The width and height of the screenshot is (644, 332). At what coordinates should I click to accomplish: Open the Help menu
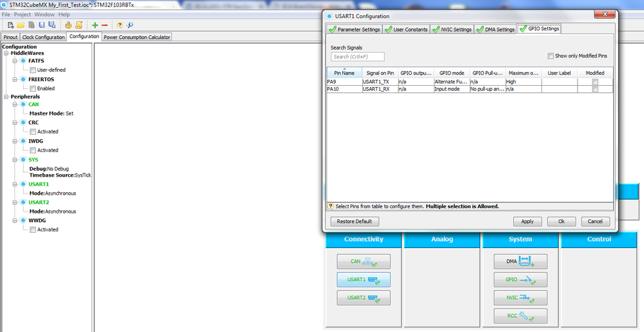pos(64,14)
